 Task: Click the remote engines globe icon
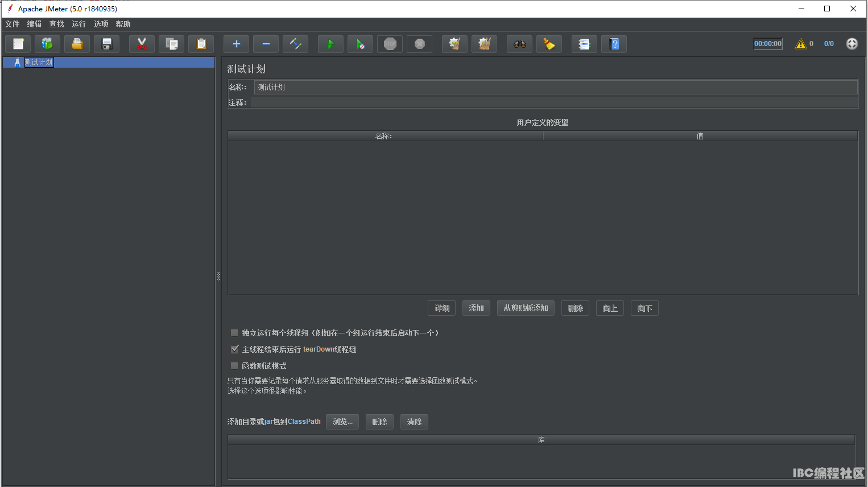click(852, 44)
